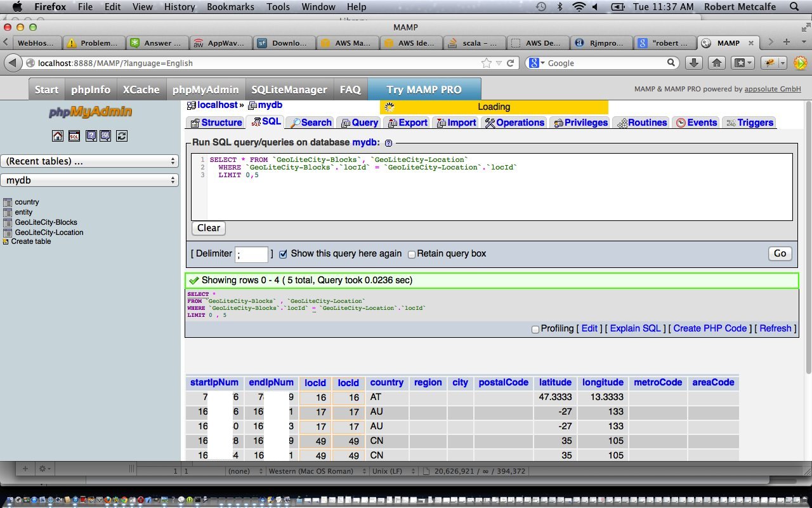Click the Bluetooth icon in menu bar

click(x=560, y=7)
